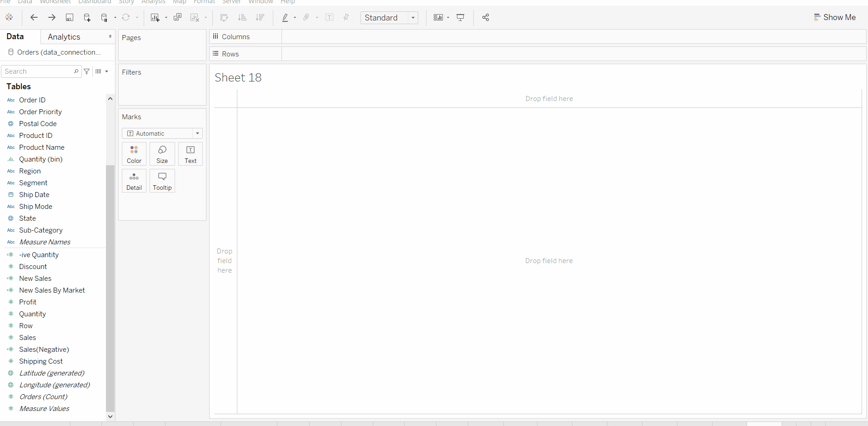Click the Undo back arrow
Image resolution: width=868 pixels, height=426 pixels.
34,17
